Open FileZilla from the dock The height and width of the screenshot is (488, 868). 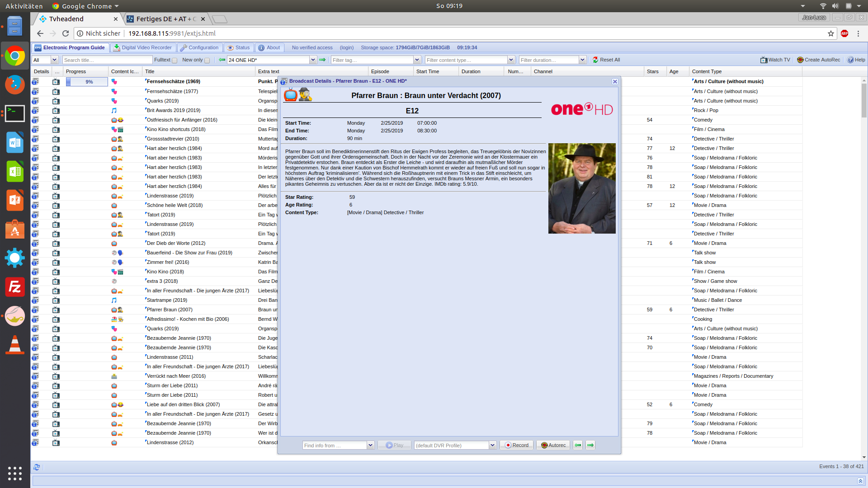15,287
